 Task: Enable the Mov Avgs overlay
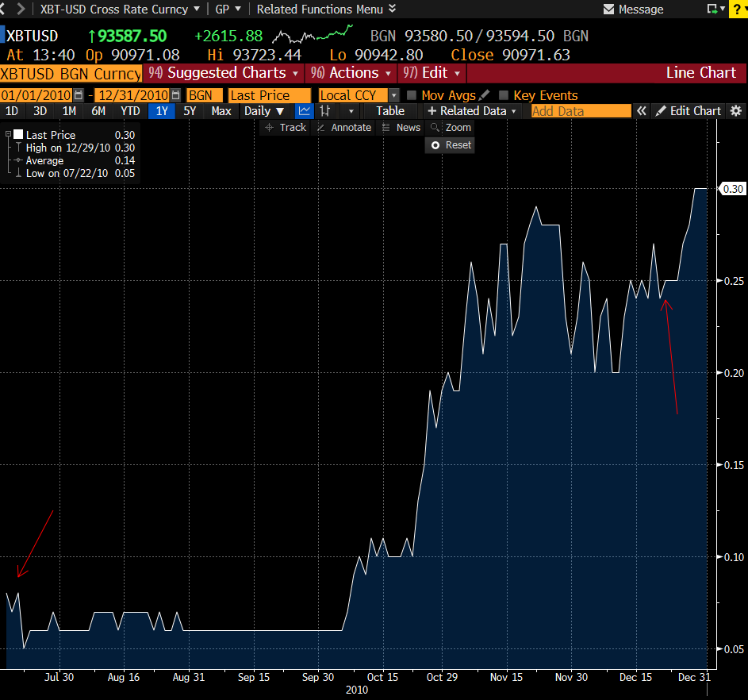click(412, 94)
